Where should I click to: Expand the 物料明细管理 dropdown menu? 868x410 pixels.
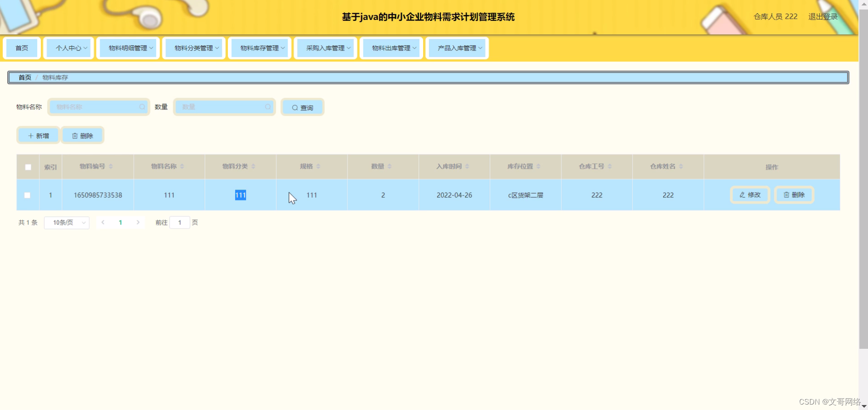click(128, 48)
